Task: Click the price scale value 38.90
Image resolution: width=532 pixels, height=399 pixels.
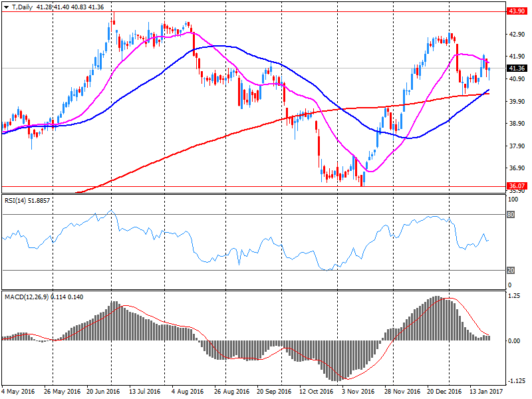Action: coord(517,124)
